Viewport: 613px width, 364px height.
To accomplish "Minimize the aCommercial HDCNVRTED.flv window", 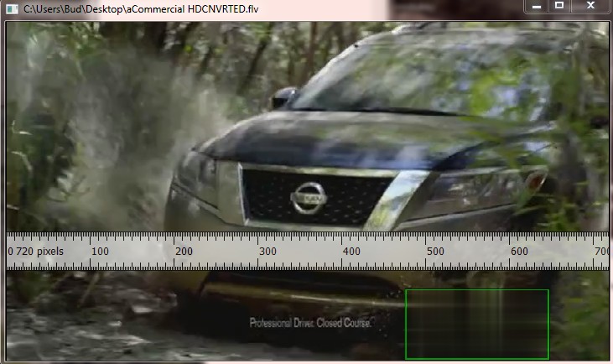I will pyautogui.click(x=537, y=6).
